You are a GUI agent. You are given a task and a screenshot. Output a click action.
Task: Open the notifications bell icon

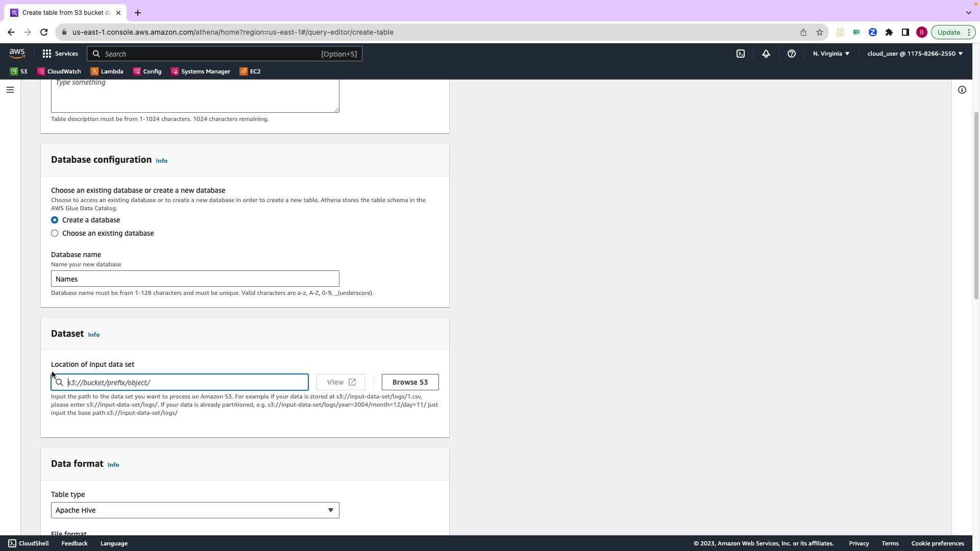766,54
